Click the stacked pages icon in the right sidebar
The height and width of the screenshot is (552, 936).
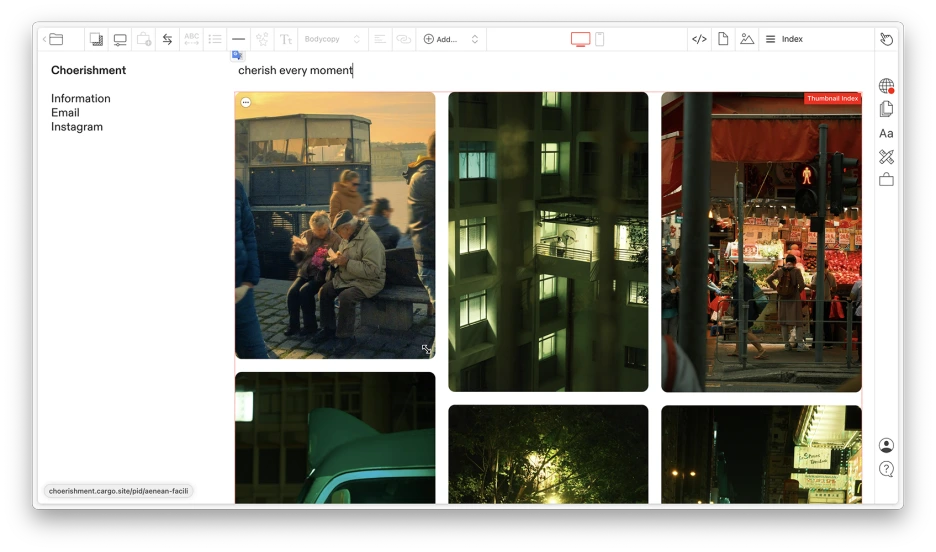click(x=886, y=109)
